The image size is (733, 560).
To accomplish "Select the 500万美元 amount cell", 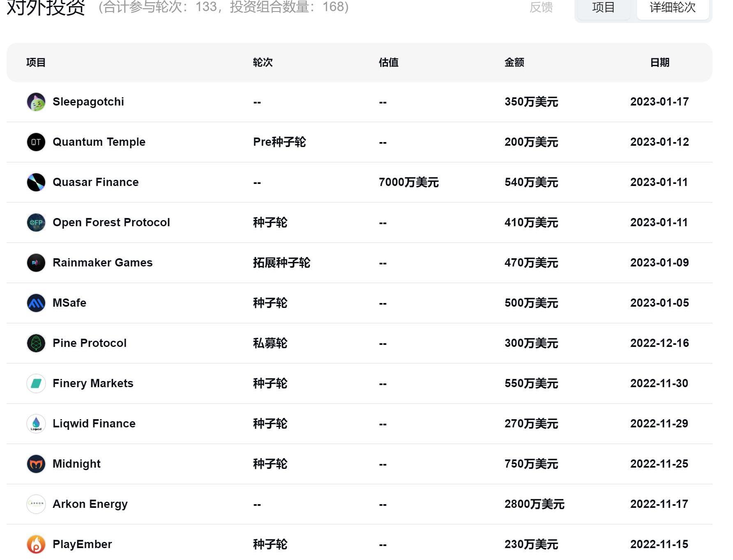I will coord(531,303).
